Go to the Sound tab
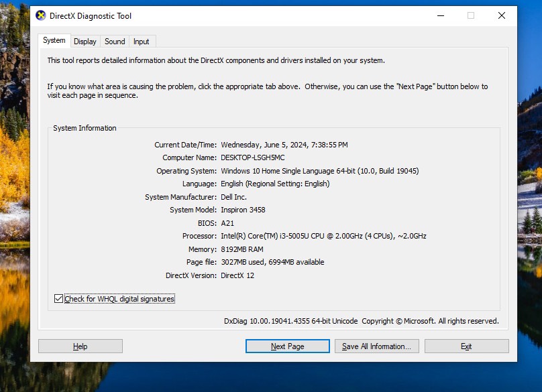542x392 pixels. [x=115, y=42]
